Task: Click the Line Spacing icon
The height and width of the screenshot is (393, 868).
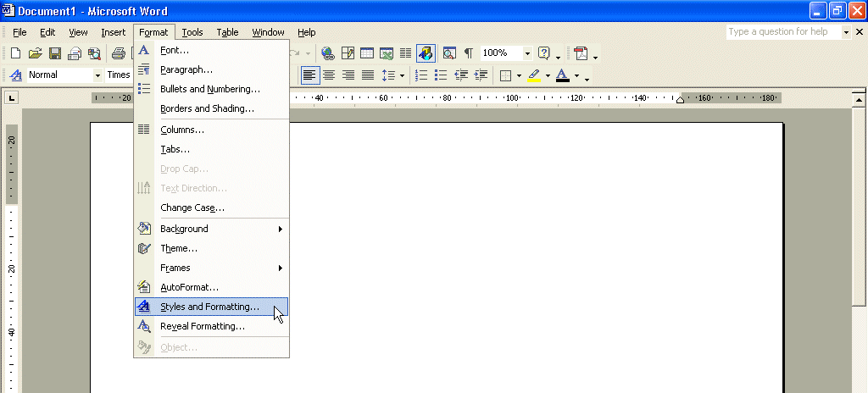Action: point(388,75)
